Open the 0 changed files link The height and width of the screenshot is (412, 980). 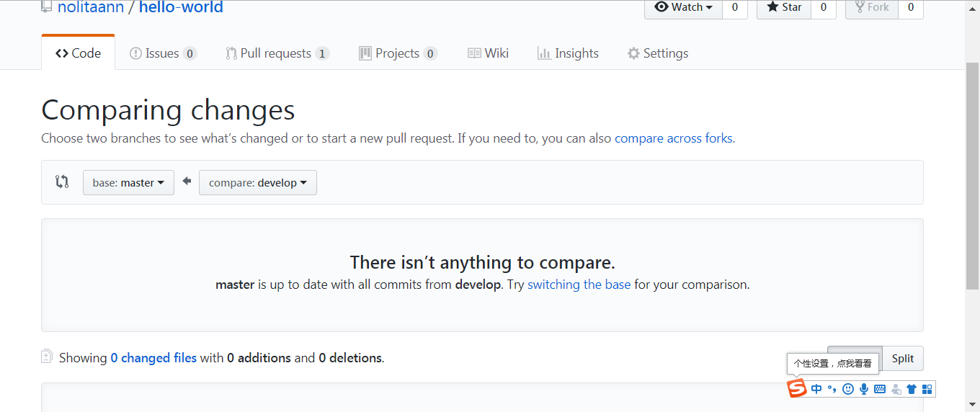(x=153, y=358)
